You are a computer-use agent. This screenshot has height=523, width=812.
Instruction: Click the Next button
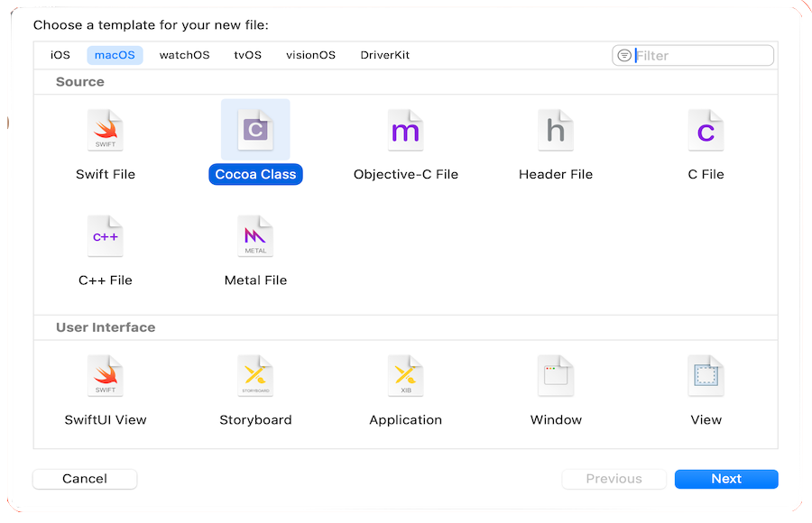coord(725,479)
